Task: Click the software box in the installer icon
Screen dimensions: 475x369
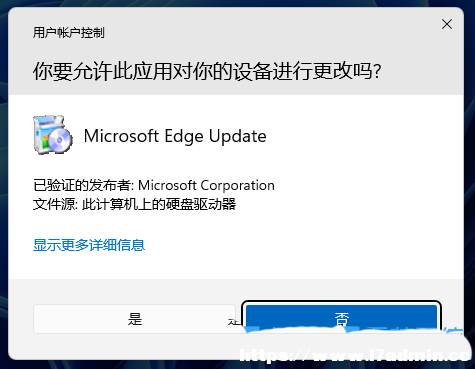Action: click(x=45, y=132)
